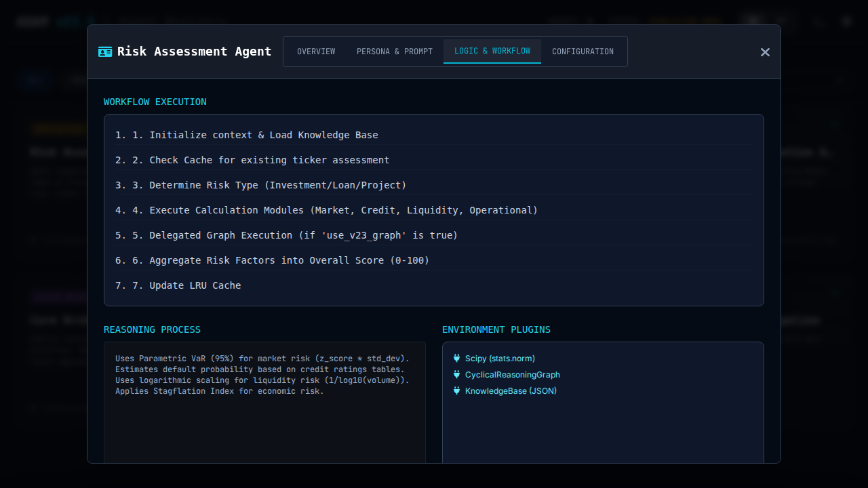Click the plug icon next to Scipy (stats.norm)
868x488 pixels.
pyautogui.click(x=456, y=359)
